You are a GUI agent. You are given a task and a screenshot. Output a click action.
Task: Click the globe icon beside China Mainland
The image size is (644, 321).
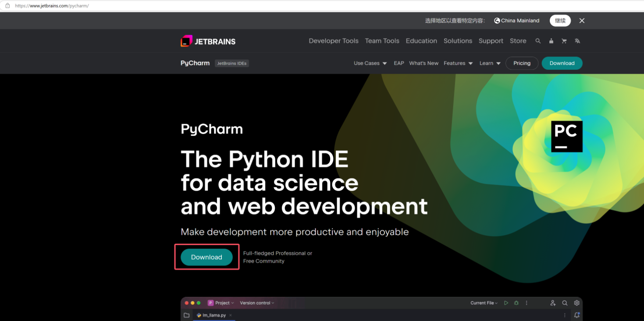497,21
